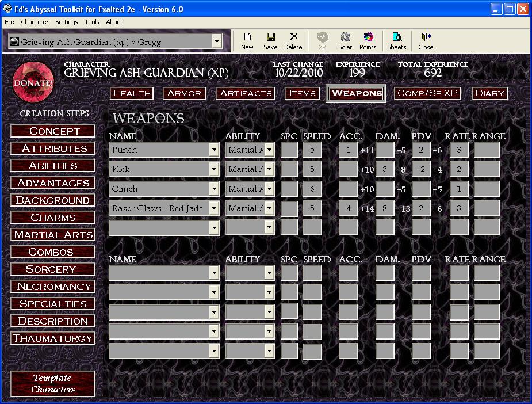The width and height of the screenshot is (532, 404).
Task: Click the Clinch rate input field
Action: 458,189
